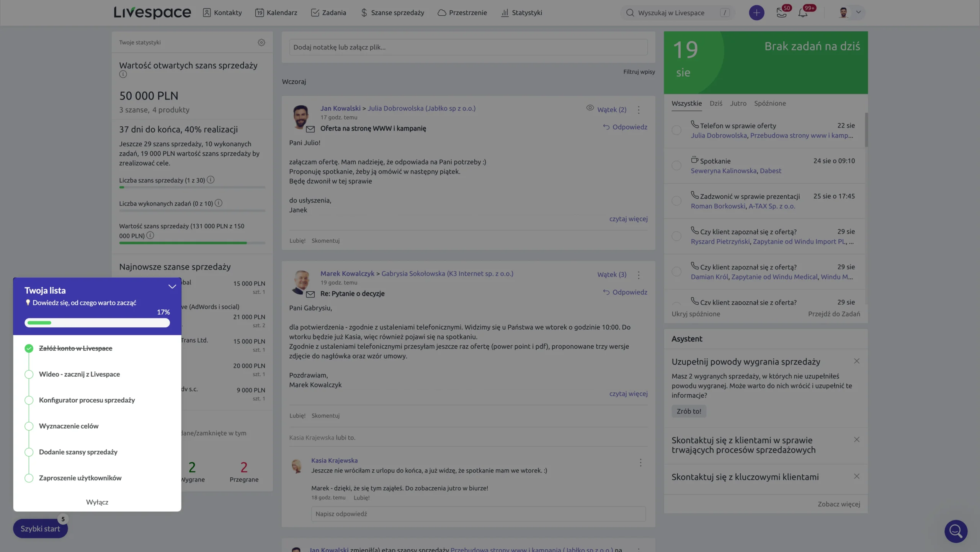Click info icon beside Liczba szans sprzedaży
Image resolution: width=980 pixels, height=552 pixels.
click(x=211, y=180)
